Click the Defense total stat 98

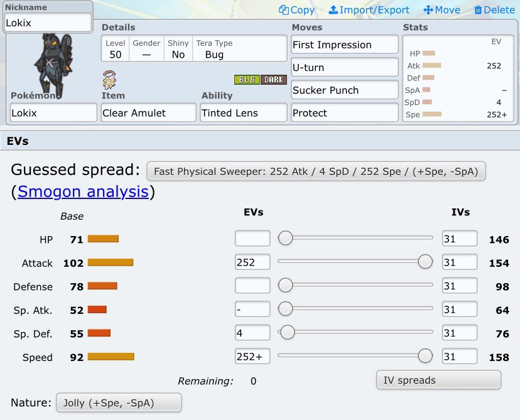[502, 286]
